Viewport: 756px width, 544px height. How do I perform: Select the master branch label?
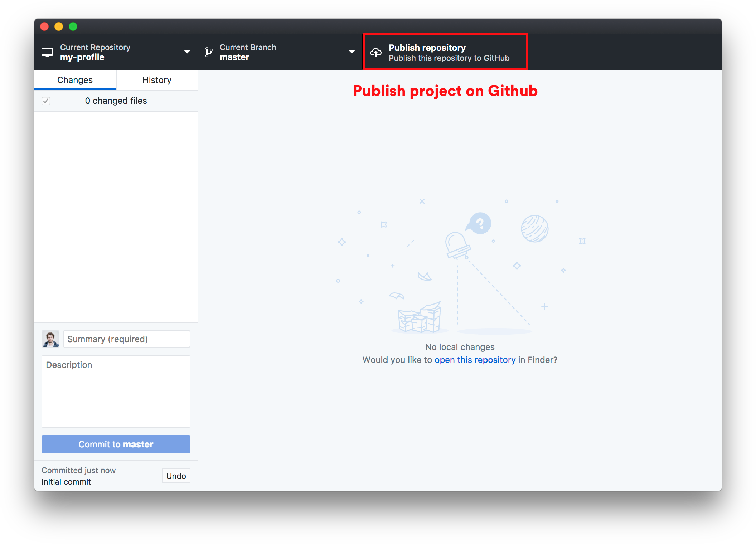point(234,57)
